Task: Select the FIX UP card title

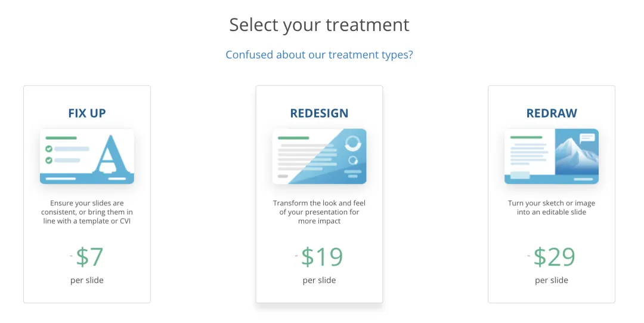Action: [x=87, y=113]
